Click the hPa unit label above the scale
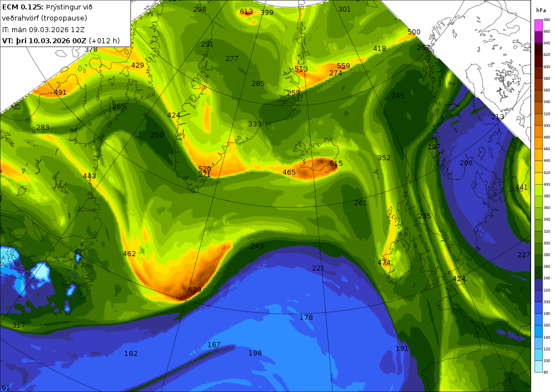This screenshot has height=392, width=555. coord(541,10)
